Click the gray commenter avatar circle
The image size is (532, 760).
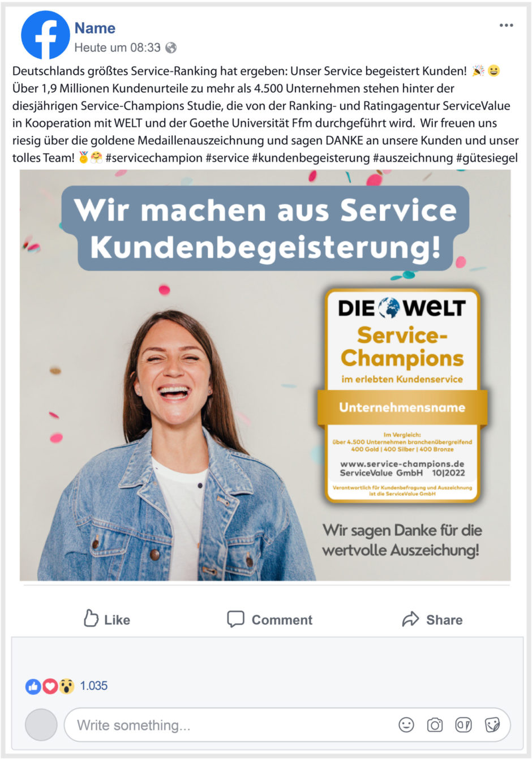click(x=41, y=725)
